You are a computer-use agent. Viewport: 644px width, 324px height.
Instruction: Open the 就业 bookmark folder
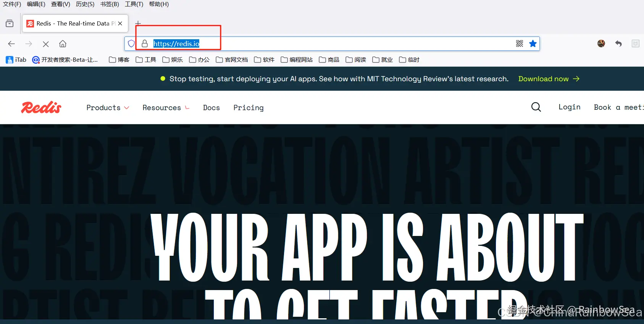[x=383, y=60]
